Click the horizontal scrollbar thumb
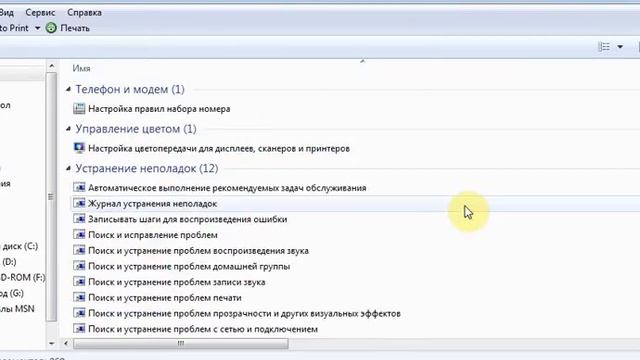This screenshot has height=360, width=640. pyautogui.click(x=180, y=344)
